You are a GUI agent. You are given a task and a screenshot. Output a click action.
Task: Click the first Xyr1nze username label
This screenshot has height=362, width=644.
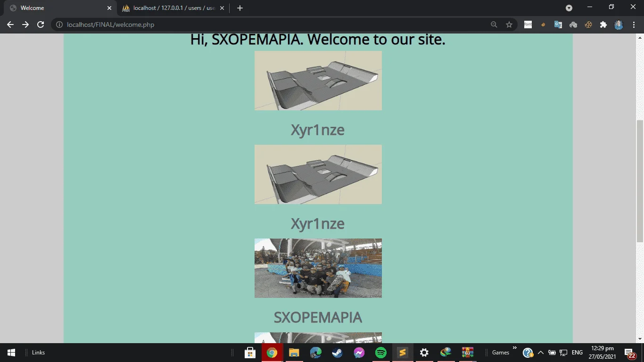click(318, 130)
